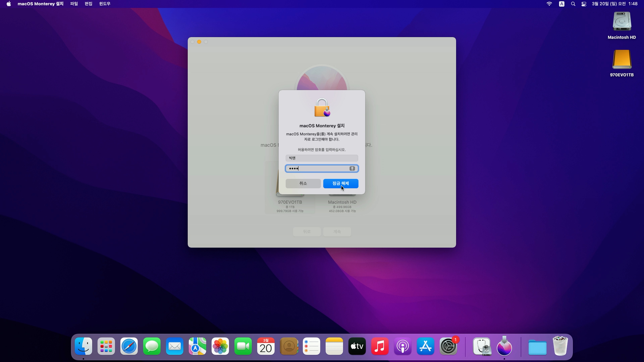Open Contacts from the Dock
The height and width of the screenshot is (362, 644).
tap(289, 346)
